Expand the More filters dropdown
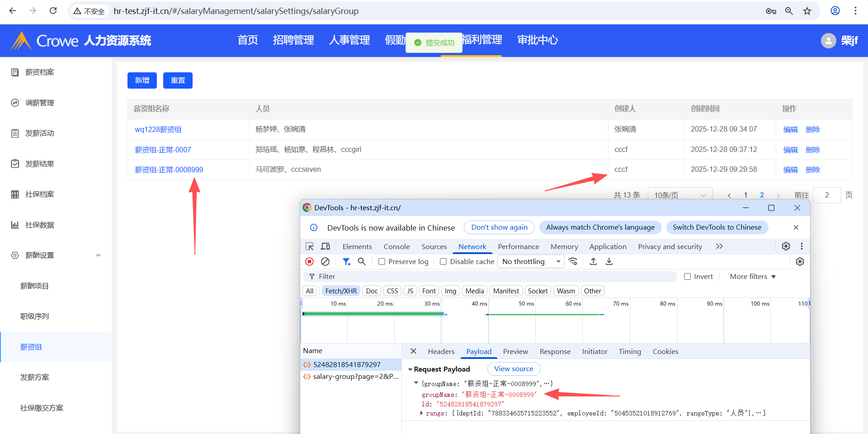The image size is (868, 434). [753, 277]
